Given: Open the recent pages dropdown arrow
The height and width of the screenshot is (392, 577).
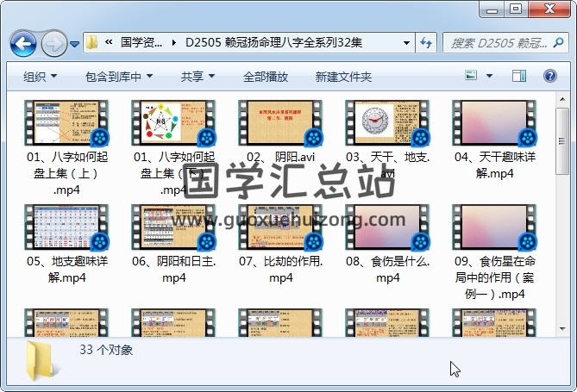Looking at the screenshot, I should pyautogui.click(x=75, y=43).
